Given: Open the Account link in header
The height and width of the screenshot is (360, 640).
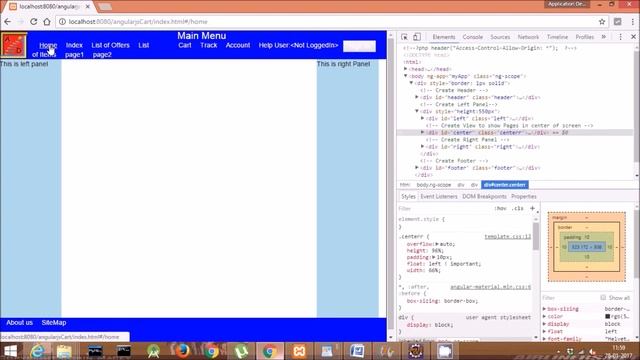Looking at the screenshot, I should tap(238, 45).
